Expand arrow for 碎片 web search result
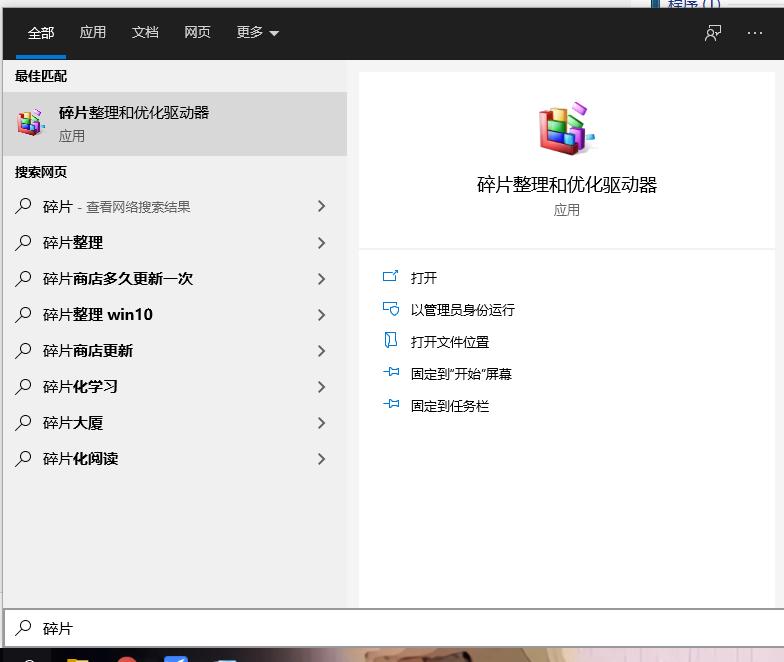Viewport: 784px width, 662px height. click(x=322, y=206)
